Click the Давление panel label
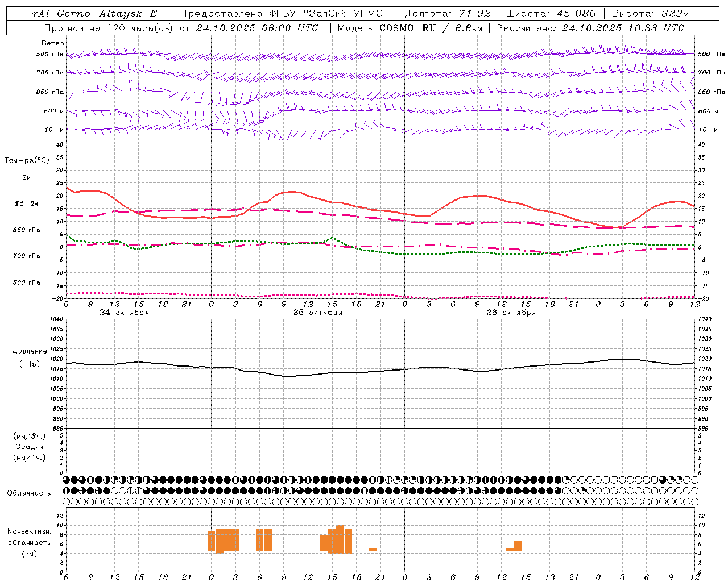The image size is (728, 582). click(x=30, y=351)
